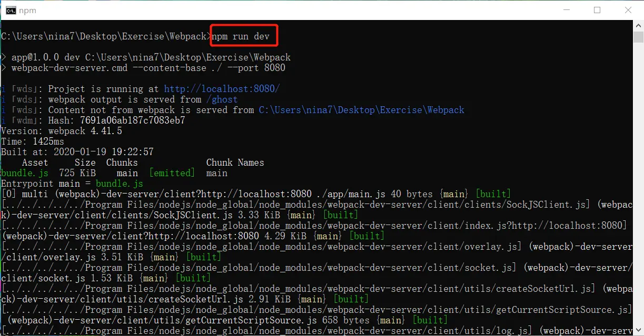Click the Asset column header
644x336 pixels.
(35, 162)
